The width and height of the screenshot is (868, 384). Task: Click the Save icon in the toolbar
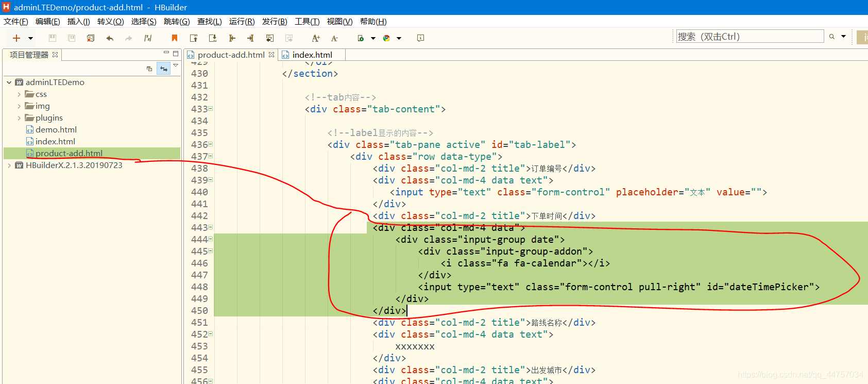pyautogui.click(x=52, y=38)
